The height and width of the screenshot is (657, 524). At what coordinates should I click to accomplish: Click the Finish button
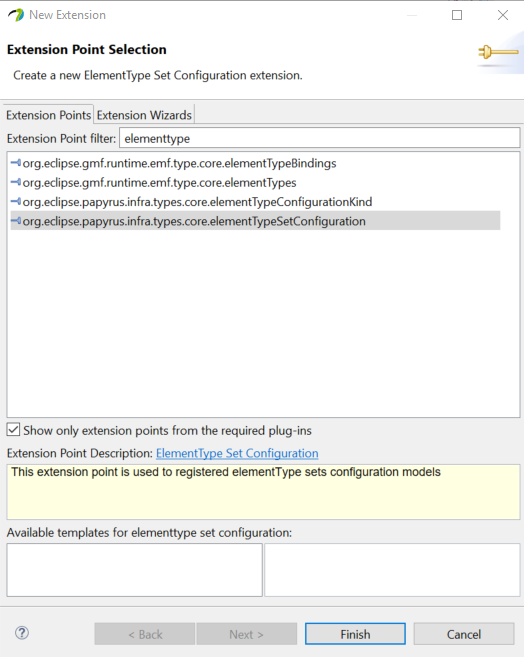coord(355,634)
